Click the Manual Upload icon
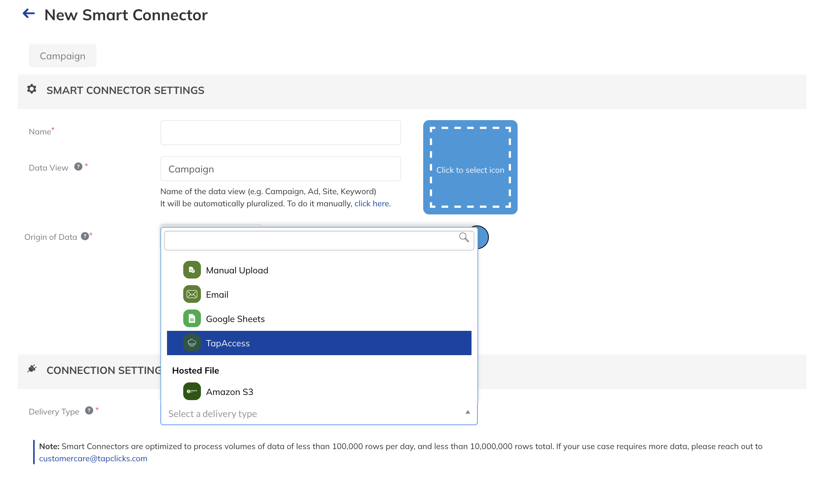Viewport: 814px width, 504px height. point(192,270)
